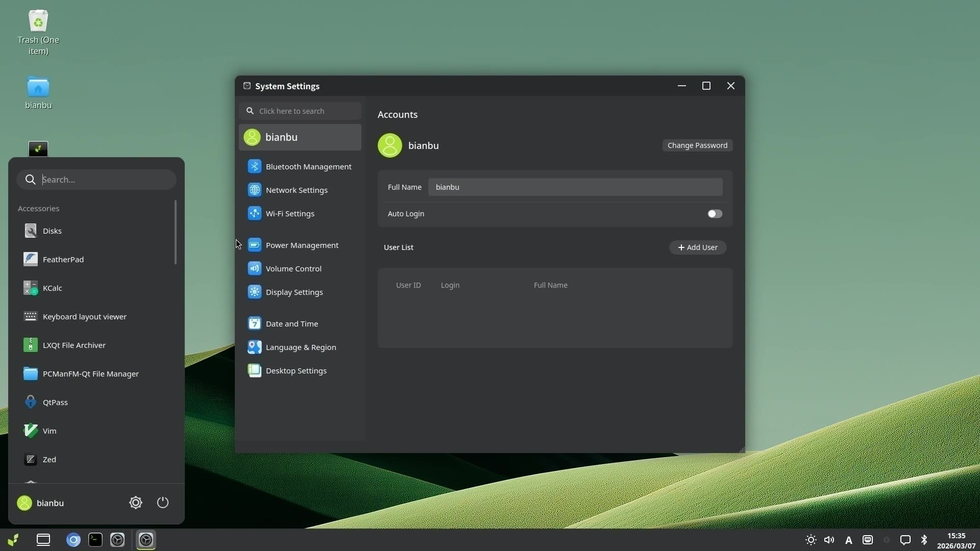Screen dimensions: 980x551
Task: Click the Full Name column header in User List
Action: (551, 285)
